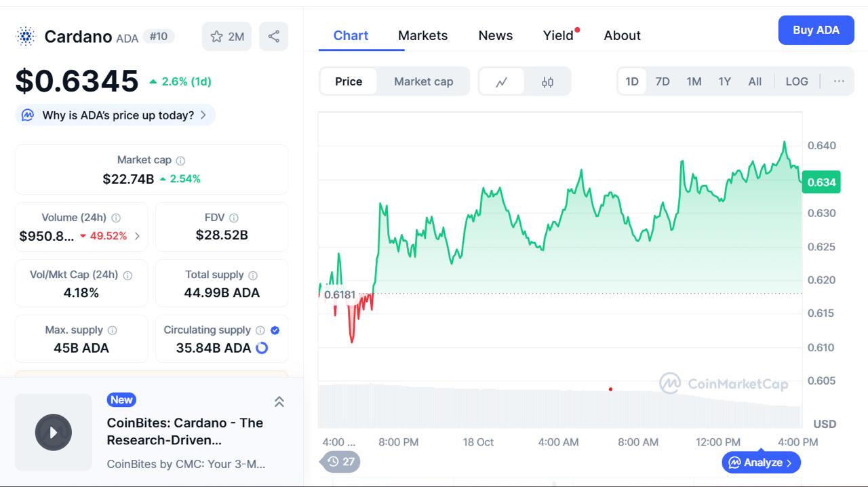The height and width of the screenshot is (487, 868).
Task: Click the Max. supply info icon
Action: (x=113, y=330)
